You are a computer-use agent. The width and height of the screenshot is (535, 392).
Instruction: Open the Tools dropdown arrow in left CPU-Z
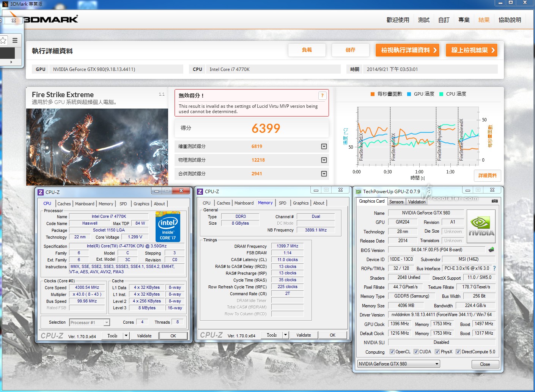(126, 336)
